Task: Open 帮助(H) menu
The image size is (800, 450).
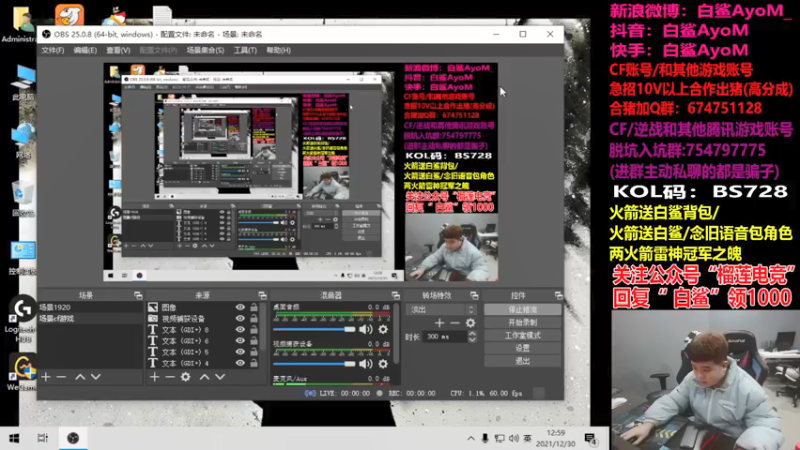Action: click(278, 50)
